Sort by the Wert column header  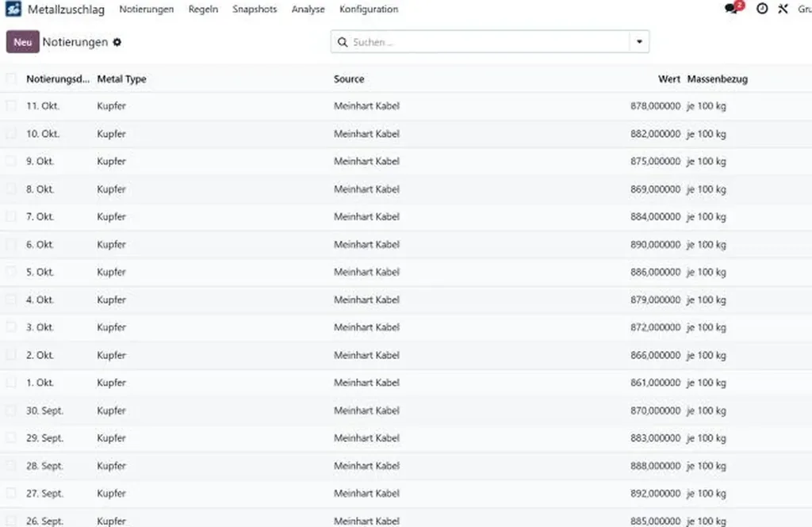click(669, 78)
